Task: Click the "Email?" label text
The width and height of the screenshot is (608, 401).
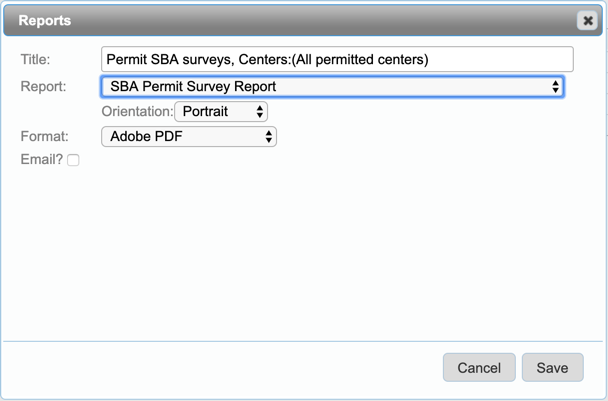Action: [x=41, y=160]
